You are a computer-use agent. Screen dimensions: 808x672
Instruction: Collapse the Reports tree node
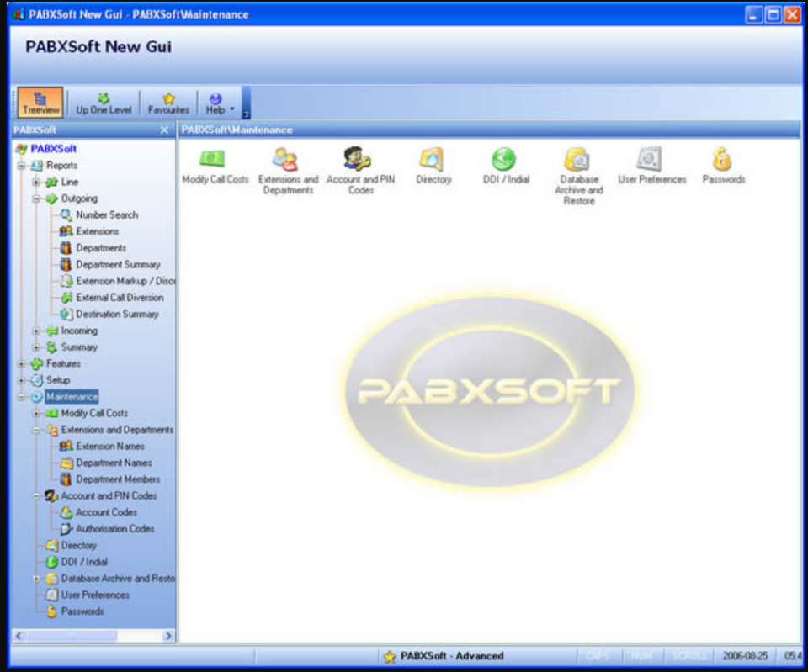[x=21, y=166]
